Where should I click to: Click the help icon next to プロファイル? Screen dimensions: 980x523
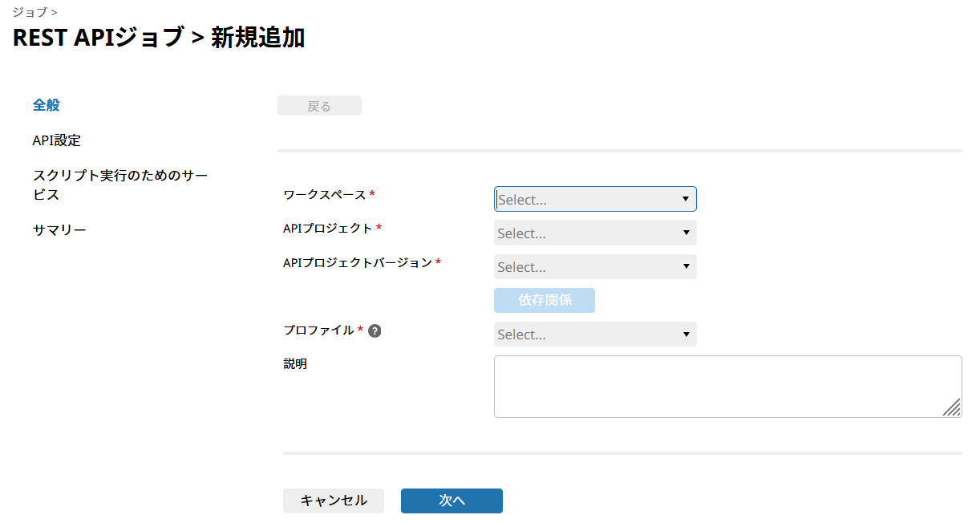click(x=376, y=330)
